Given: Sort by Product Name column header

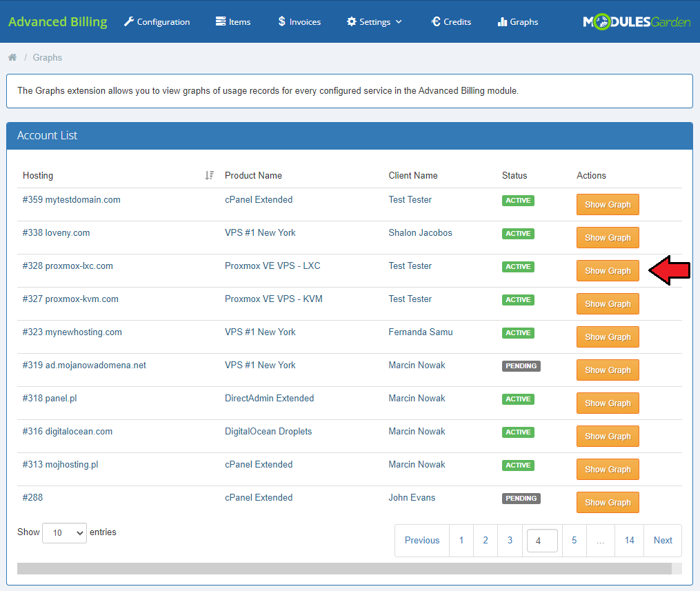Looking at the screenshot, I should 253,175.
